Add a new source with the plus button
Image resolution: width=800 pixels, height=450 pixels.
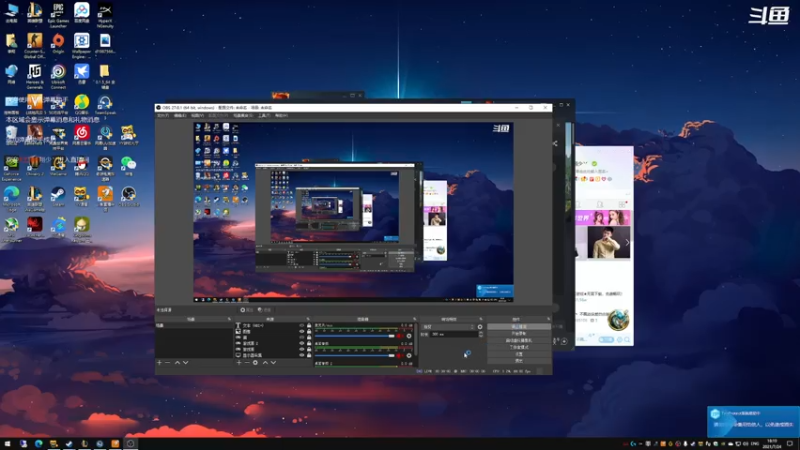(x=239, y=363)
